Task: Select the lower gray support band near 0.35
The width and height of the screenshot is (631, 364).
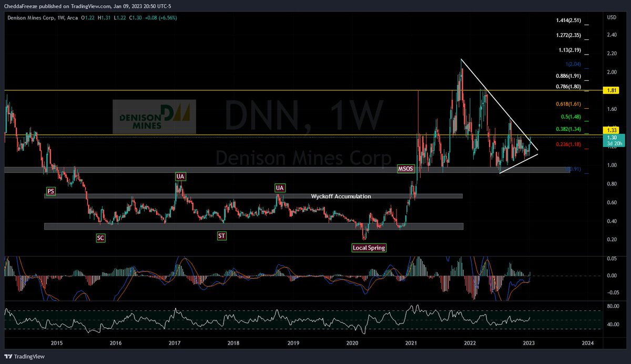Action: (x=254, y=226)
